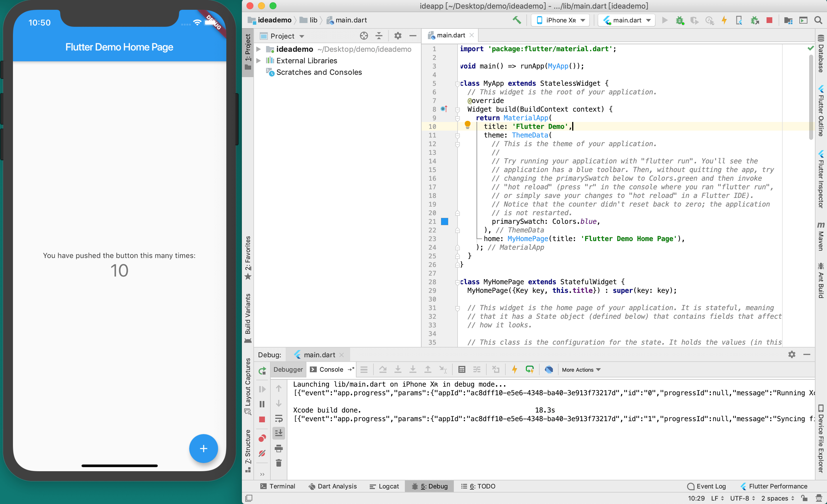Click the print icon in console sidebar
The height and width of the screenshot is (504, 827).
click(x=278, y=448)
